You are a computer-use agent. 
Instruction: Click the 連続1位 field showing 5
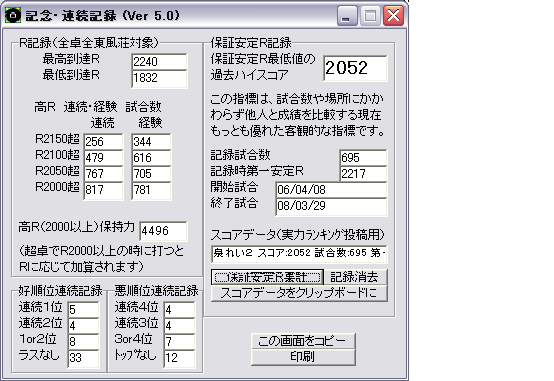pos(83,310)
